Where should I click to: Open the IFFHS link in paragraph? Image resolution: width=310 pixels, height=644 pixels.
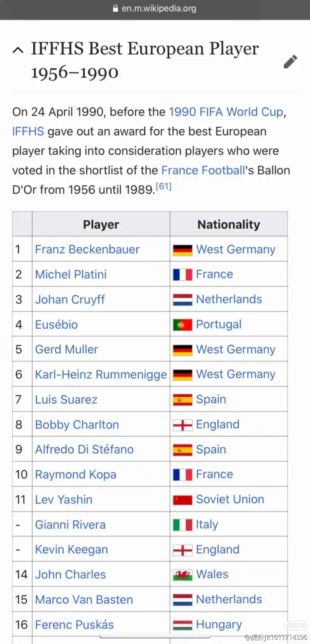pyautogui.click(x=28, y=131)
